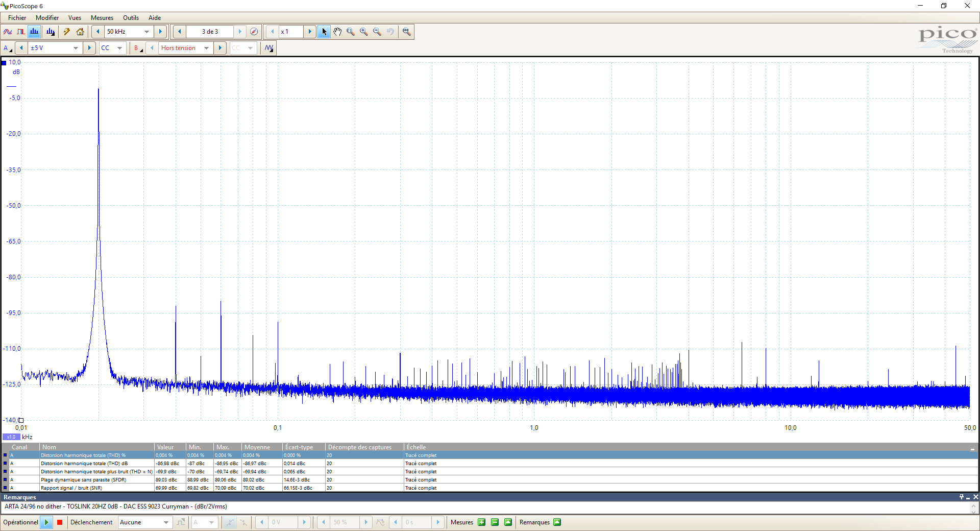Viewport: 980px width, 531px height.
Task: Increase channel A input range
Action: [89, 48]
